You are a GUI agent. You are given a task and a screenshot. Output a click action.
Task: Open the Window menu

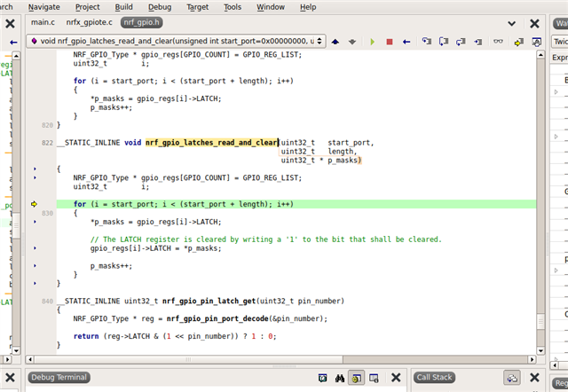point(271,7)
